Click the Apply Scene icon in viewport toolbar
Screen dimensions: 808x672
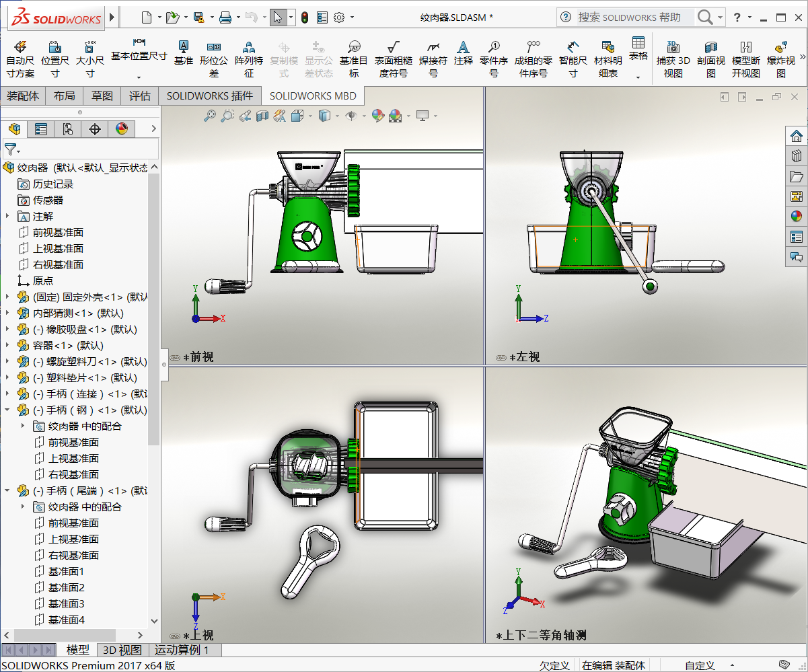395,116
